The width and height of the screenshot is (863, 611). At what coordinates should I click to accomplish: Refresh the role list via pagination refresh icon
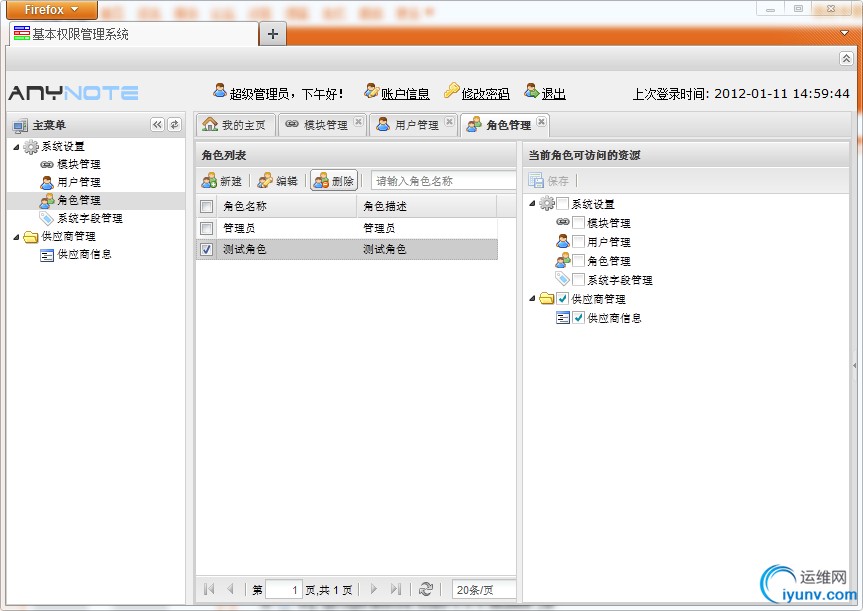coord(425,589)
